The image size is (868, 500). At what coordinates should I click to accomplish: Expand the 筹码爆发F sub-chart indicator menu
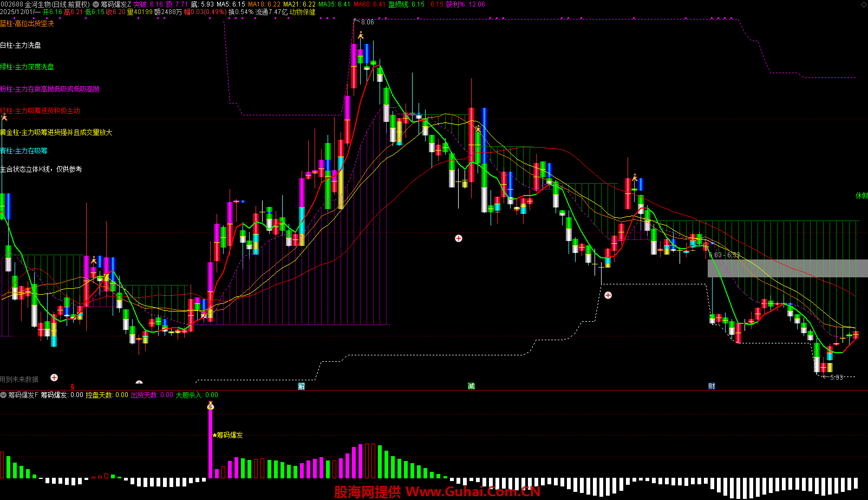4,395
